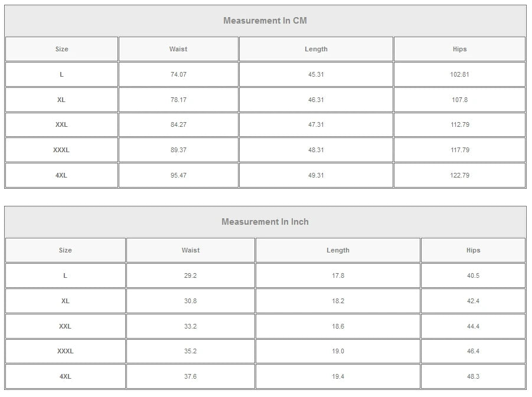Click the 29.2 waist cell in Inch table

(190, 275)
